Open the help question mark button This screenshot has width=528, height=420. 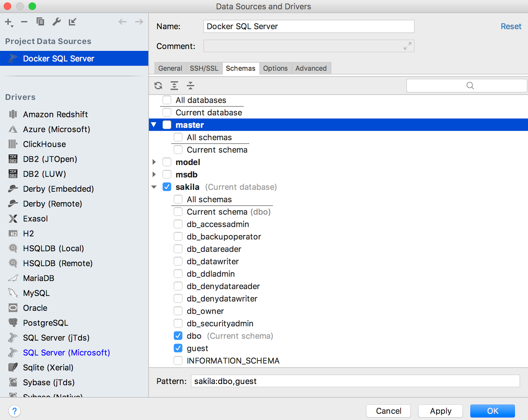coord(15,411)
